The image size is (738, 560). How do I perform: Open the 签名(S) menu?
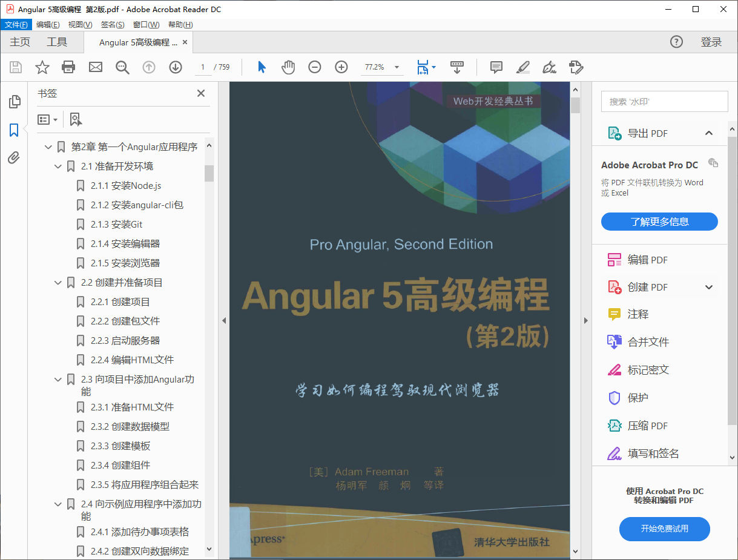(x=113, y=25)
